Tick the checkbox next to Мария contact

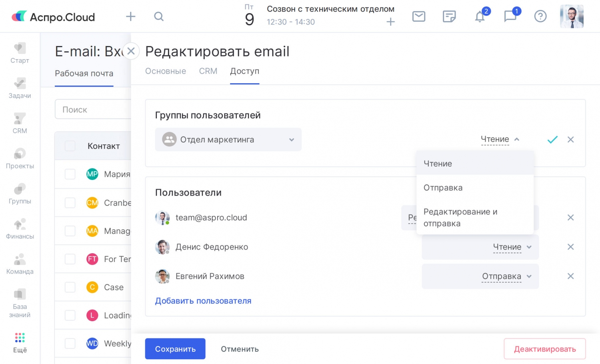click(x=70, y=174)
